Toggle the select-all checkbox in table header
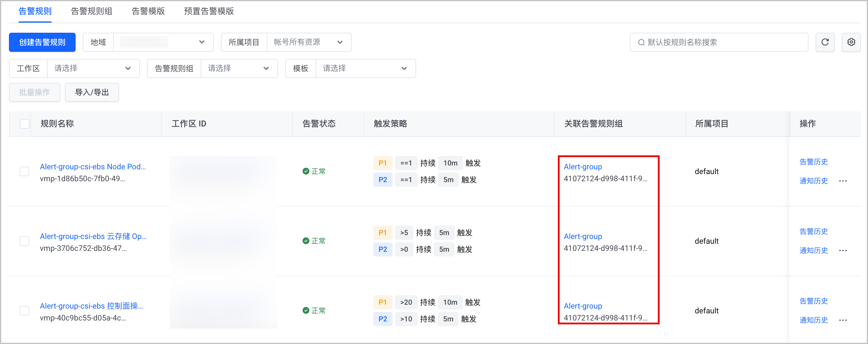The height and width of the screenshot is (344, 868). click(25, 124)
